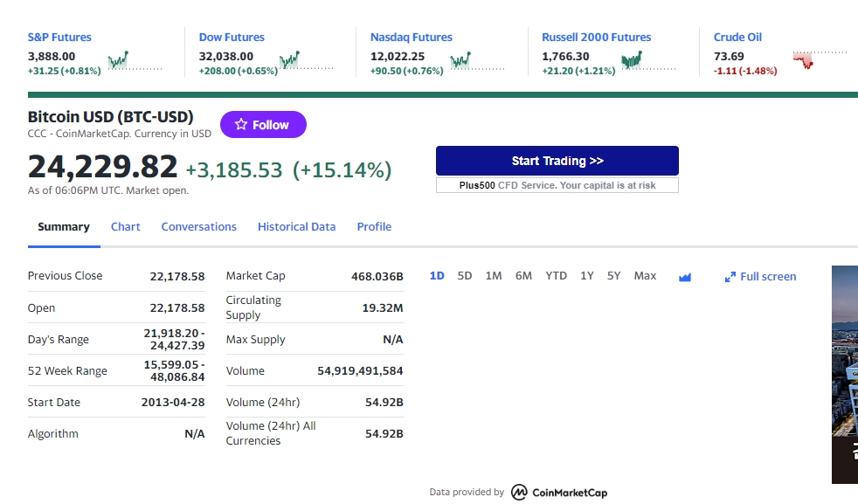Select the YTD chart range
Viewport: 858px width, 504px height.
[x=556, y=276]
